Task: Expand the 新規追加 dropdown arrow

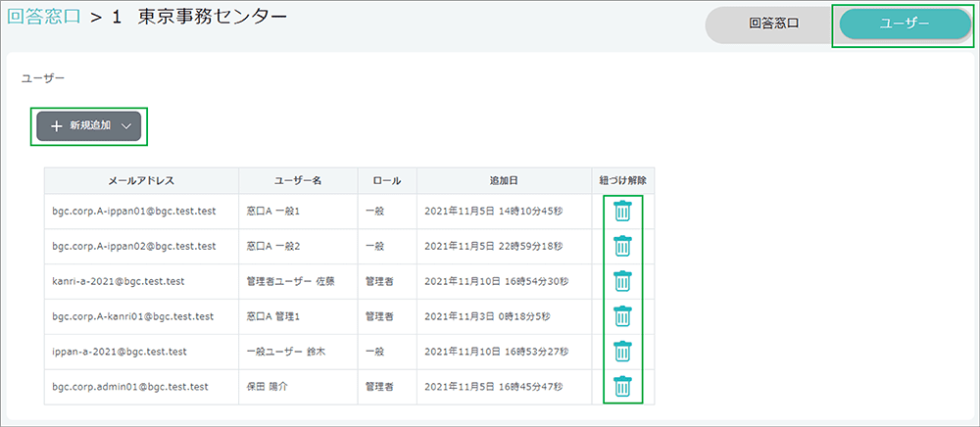Action: (x=127, y=126)
